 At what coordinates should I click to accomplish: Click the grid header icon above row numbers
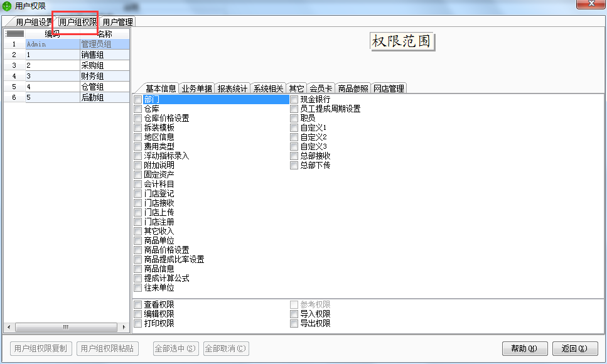pos(14,34)
